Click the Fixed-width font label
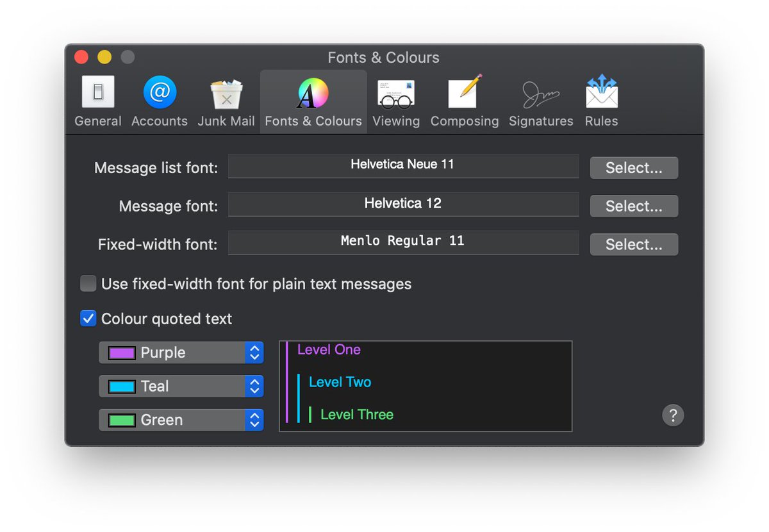 [x=158, y=245]
